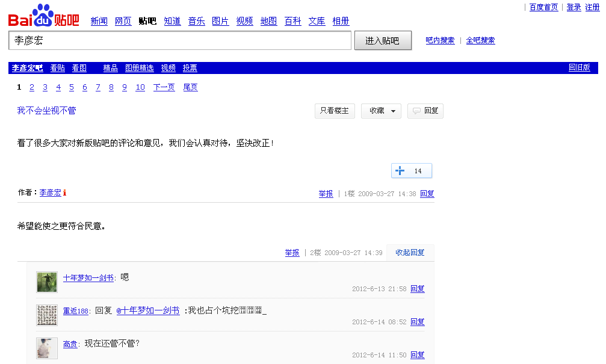Click 回旧版 link

point(580,67)
